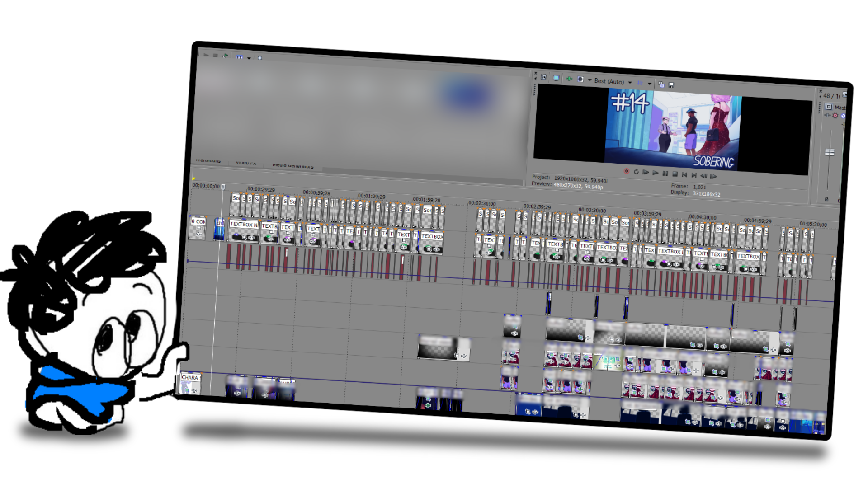Click the Save Snapshot floppy disk icon
Viewport: 868px width, 488px height.
tap(671, 85)
